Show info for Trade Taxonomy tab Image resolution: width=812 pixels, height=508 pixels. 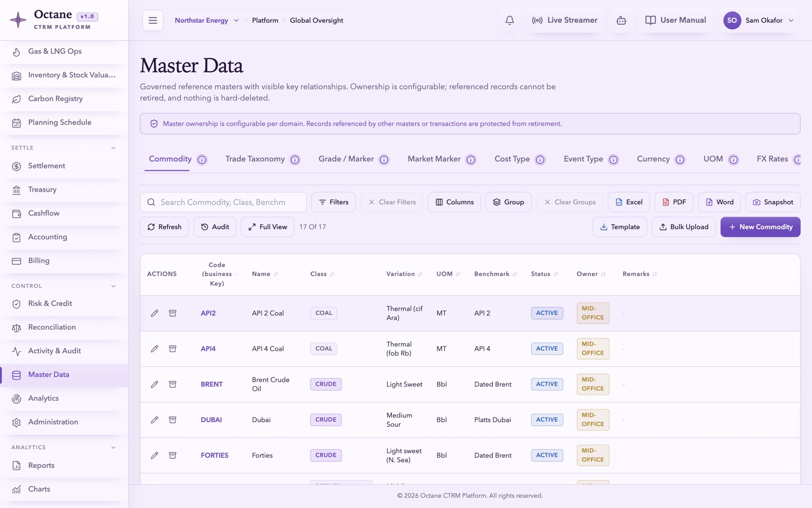[295, 160]
